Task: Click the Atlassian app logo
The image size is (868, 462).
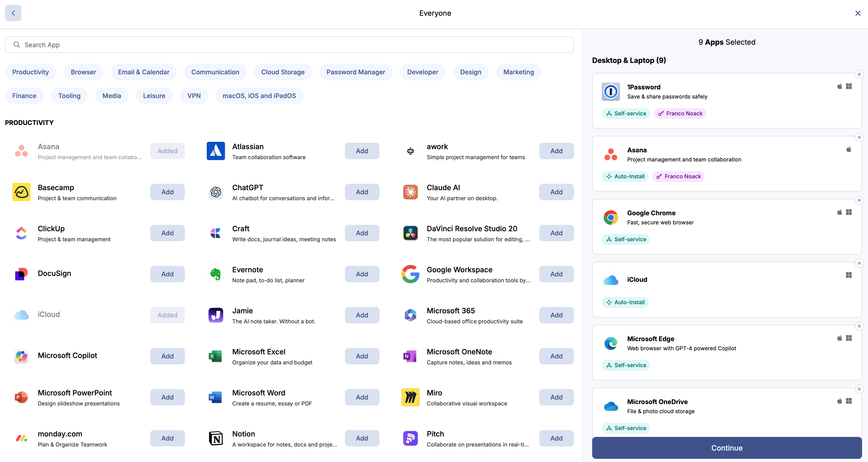Action: pos(216,151)
